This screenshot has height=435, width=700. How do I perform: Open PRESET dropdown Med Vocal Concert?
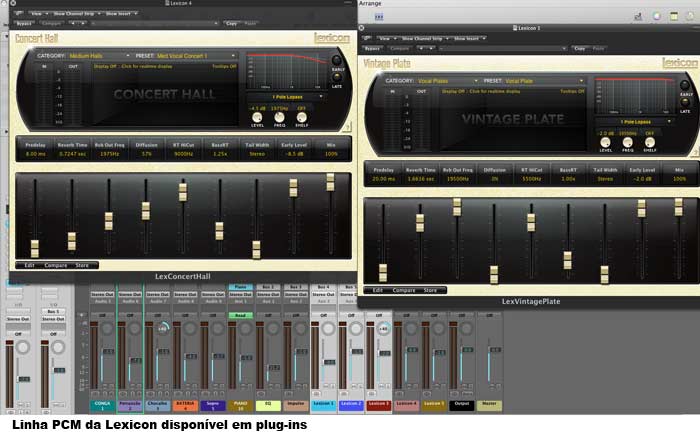pos(196,56)
